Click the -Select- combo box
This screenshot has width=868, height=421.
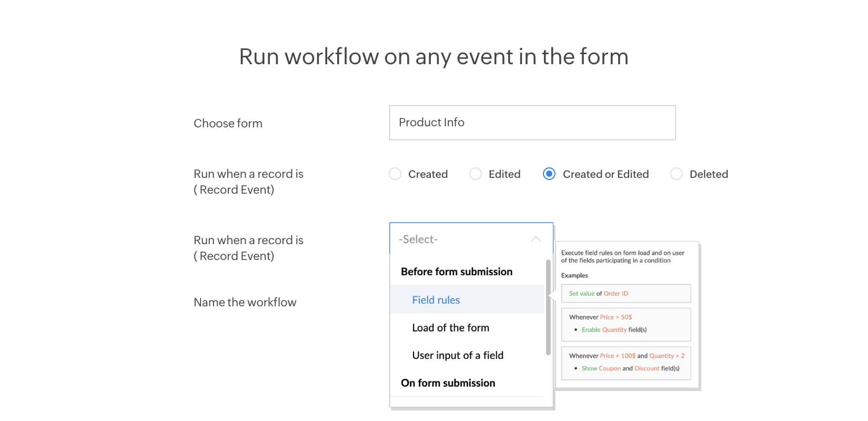click(x=463, y=239)
